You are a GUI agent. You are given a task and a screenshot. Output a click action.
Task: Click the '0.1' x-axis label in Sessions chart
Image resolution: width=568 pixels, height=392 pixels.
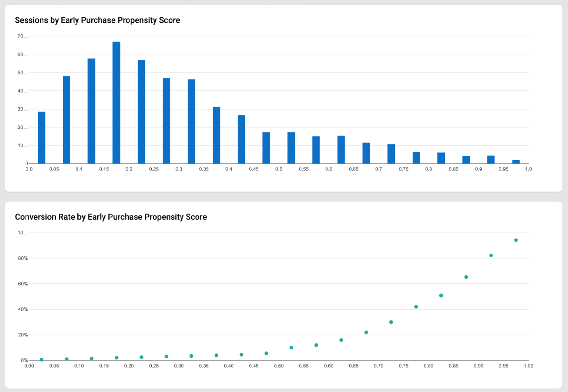pyautogui.click(x=79, y=169)
